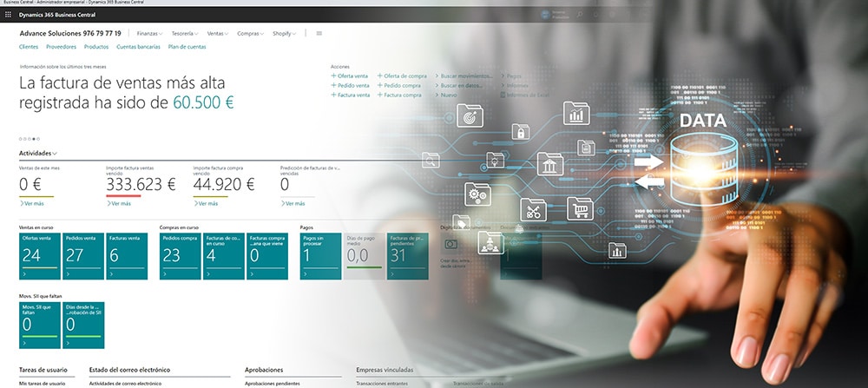Click the 333.623 € overdue sales value
The image size is (868, 388).
(141, 185)
